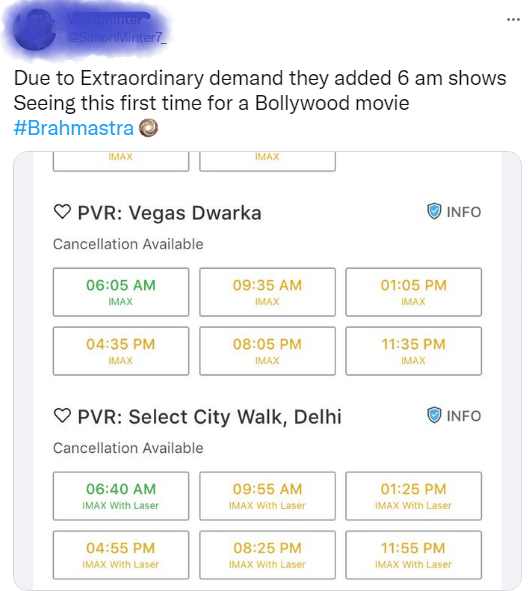Open the blurred profile avatar of tweet author
Viewport: 532px width, 591px height.
point(35,29)
